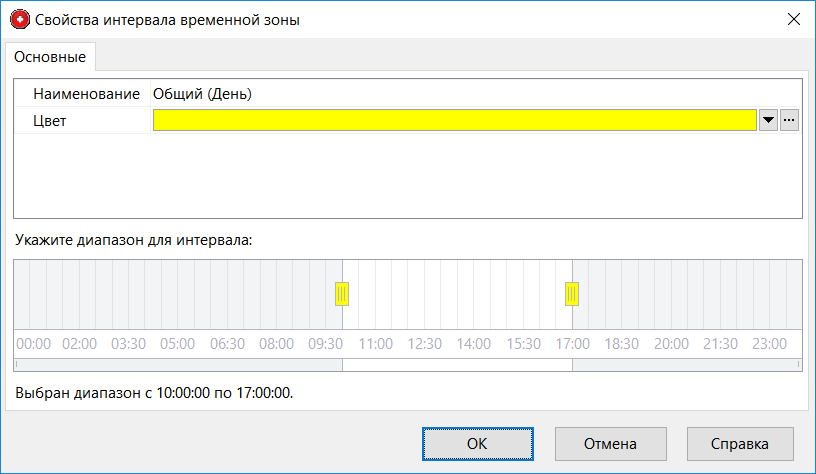Close the dialog window
Screen dimensions: 816x474
794,19
